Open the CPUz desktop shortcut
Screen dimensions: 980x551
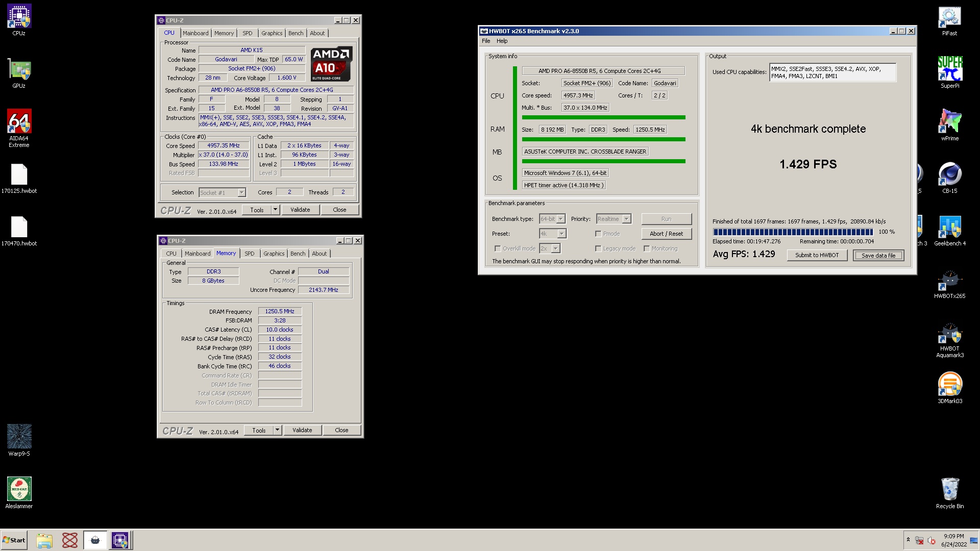point(19,20)
